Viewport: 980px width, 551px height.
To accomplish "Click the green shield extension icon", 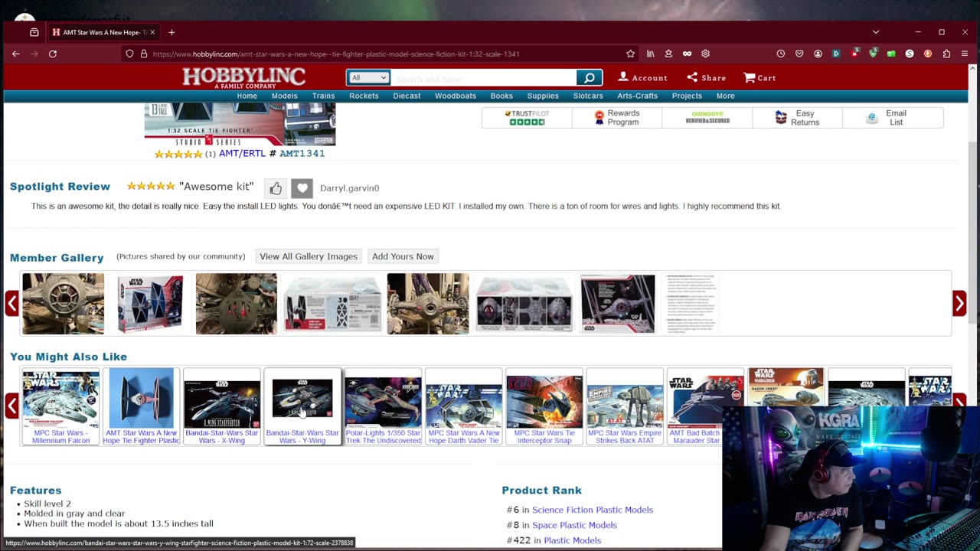I will (873, 54).
